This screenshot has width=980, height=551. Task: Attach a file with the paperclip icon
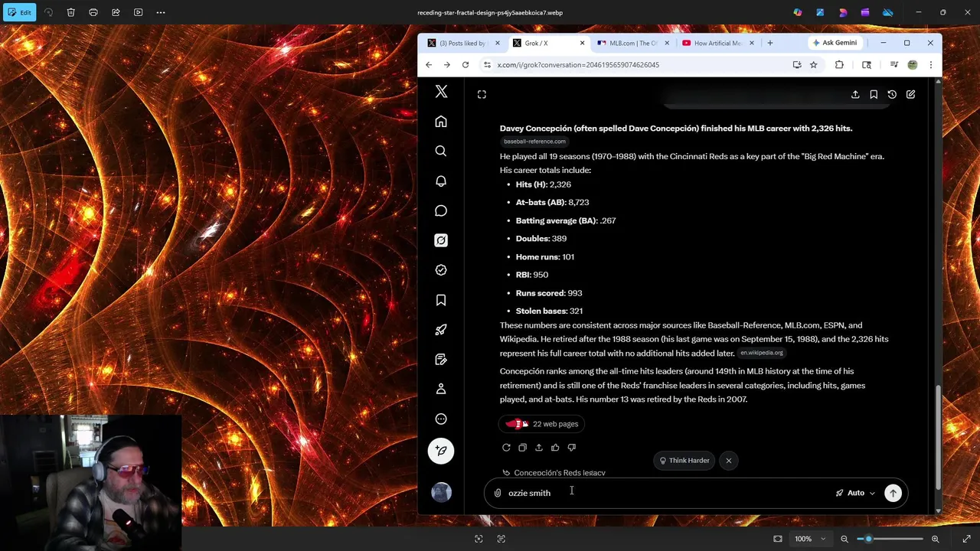[498, 493]
